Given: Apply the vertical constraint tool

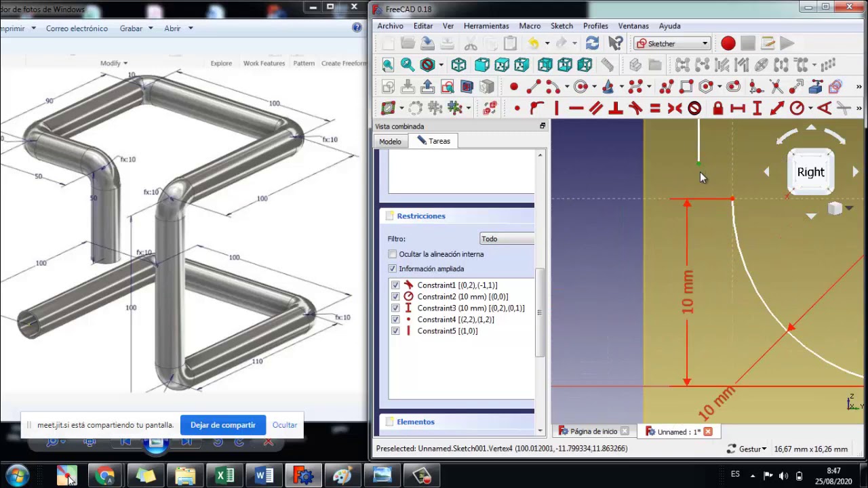Looking at the screenshot, I should pyautogui.click(x=556, y=108).
